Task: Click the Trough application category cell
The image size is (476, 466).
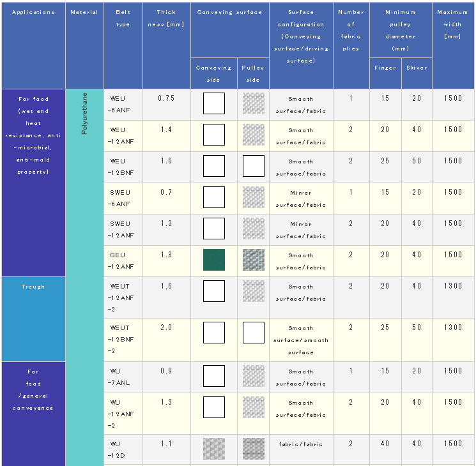Action: click(33, 287)
